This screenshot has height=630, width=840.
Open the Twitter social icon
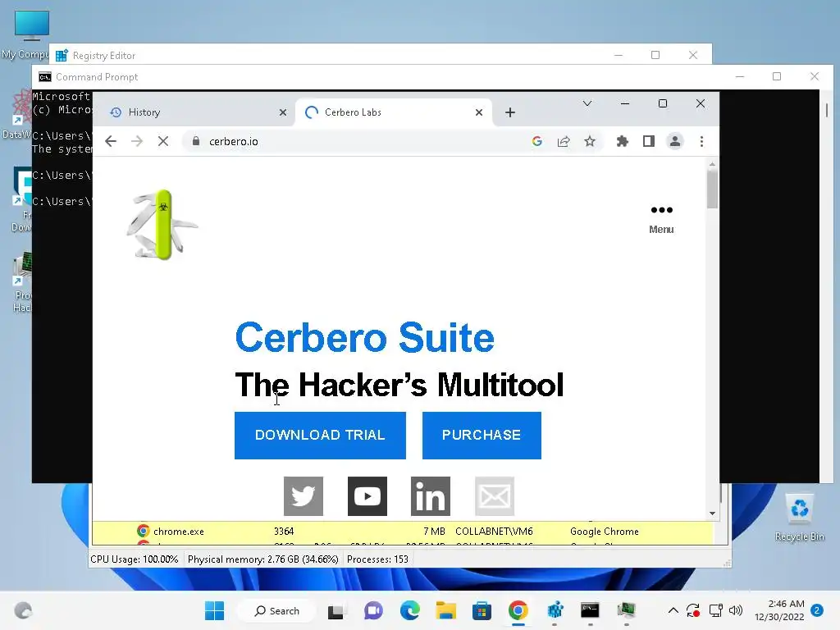[x=304, y=496]
